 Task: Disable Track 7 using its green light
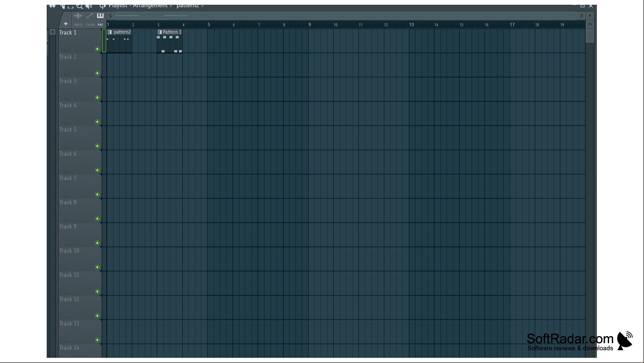(x=98, y=194)
